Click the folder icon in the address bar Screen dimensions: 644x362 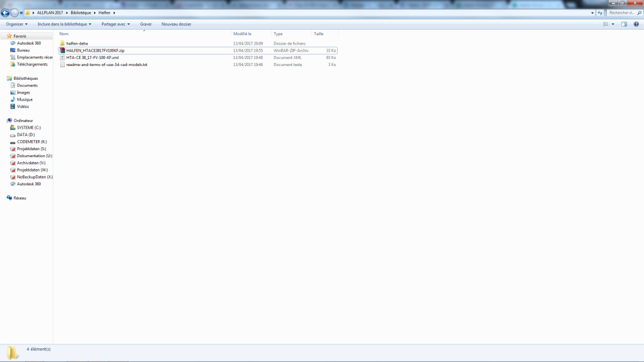pos(28,13)
